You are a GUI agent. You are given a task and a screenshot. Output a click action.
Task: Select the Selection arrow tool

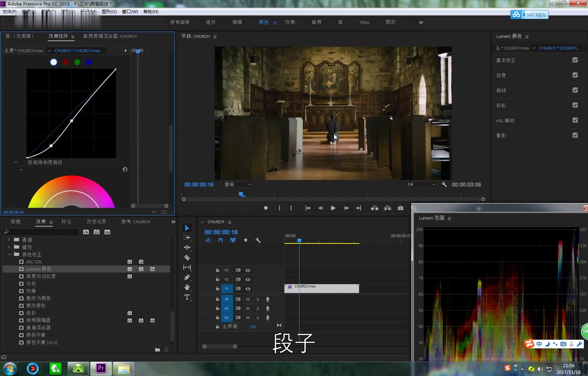pos(187,228)
